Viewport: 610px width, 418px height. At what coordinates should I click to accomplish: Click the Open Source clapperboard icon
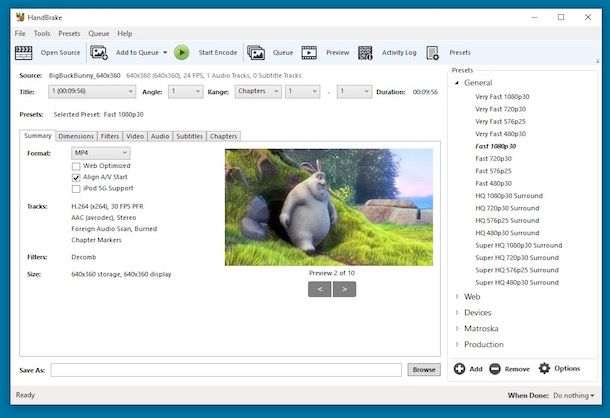tap(23, 53)
